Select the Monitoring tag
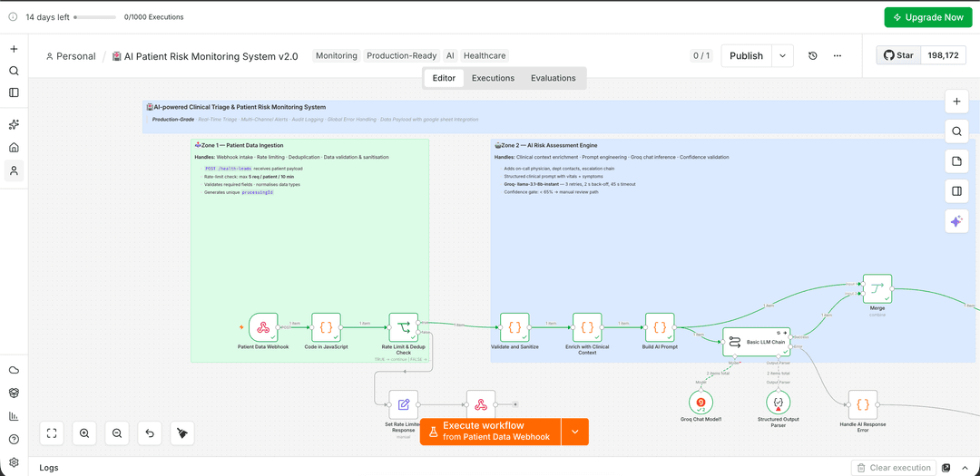Screen dimensions: 980x476 (x=337, y=55)
